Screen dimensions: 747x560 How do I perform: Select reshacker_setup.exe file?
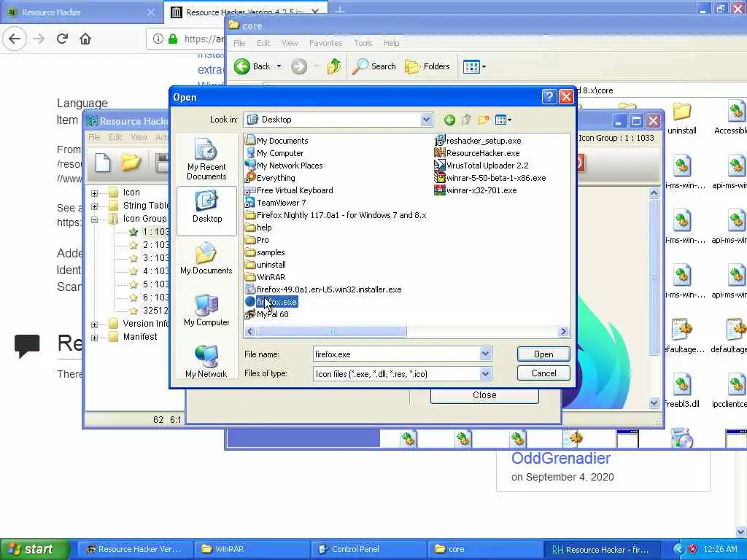click(x=478, y=141)
